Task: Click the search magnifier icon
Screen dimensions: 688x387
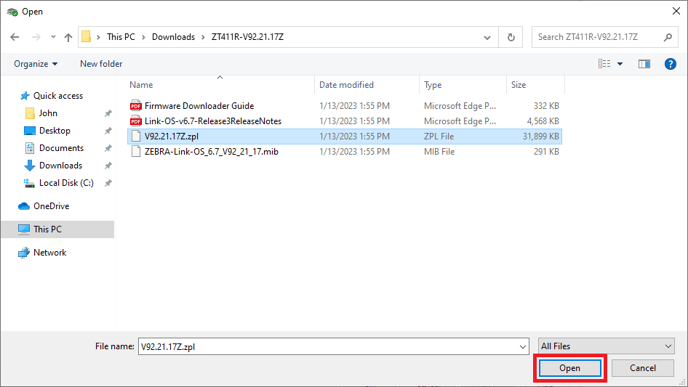Action: coord(668,37)
